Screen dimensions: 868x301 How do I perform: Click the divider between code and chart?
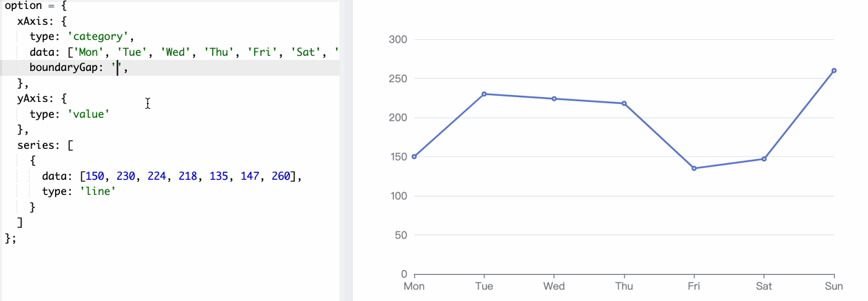[x=346, y=150]
